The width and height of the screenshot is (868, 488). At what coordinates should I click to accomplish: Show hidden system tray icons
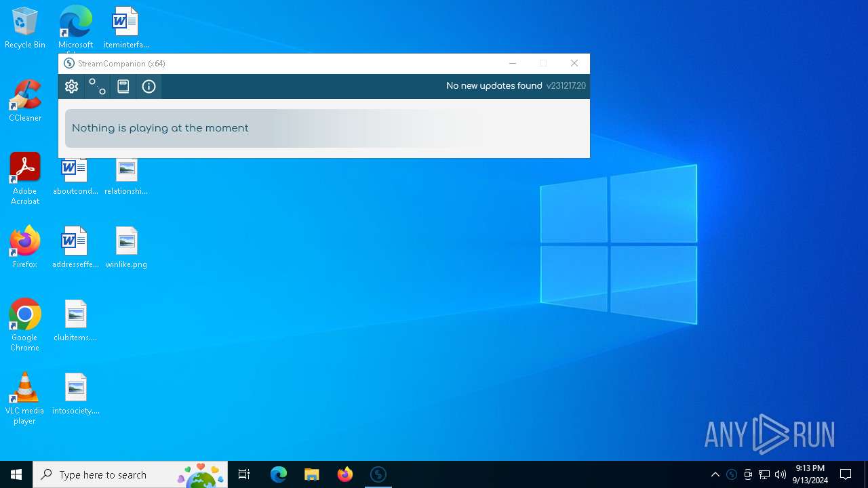point(715,474)
